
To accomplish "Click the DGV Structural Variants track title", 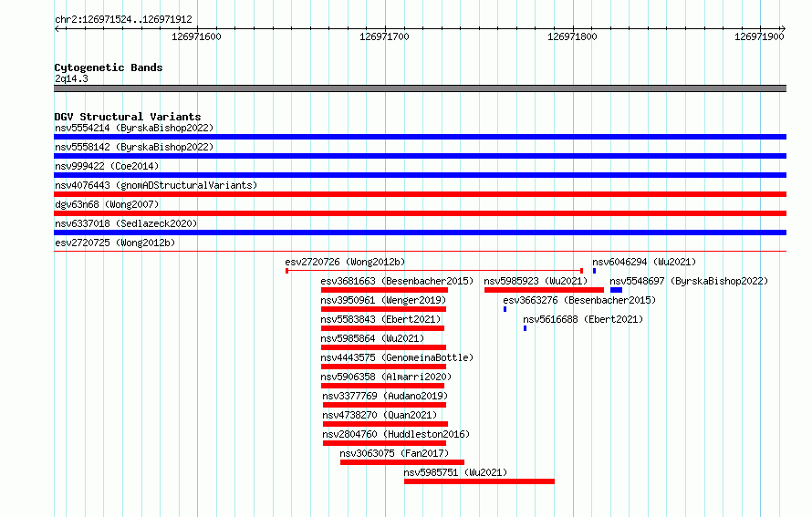I will [128, 117].
